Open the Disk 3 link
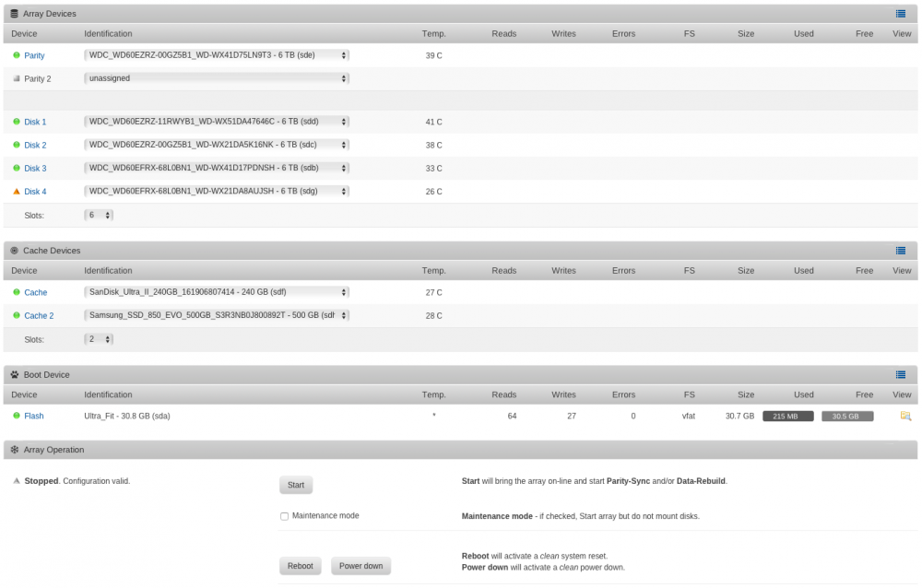922x588 pixels. [x=35, y=168]
